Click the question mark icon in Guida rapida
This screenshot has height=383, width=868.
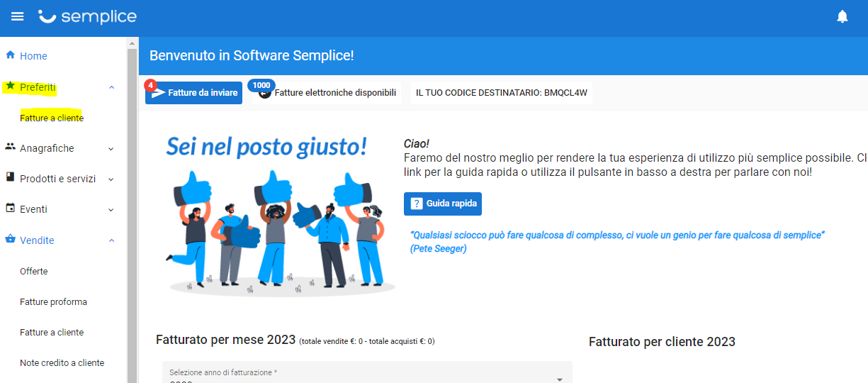coord(417,204)
